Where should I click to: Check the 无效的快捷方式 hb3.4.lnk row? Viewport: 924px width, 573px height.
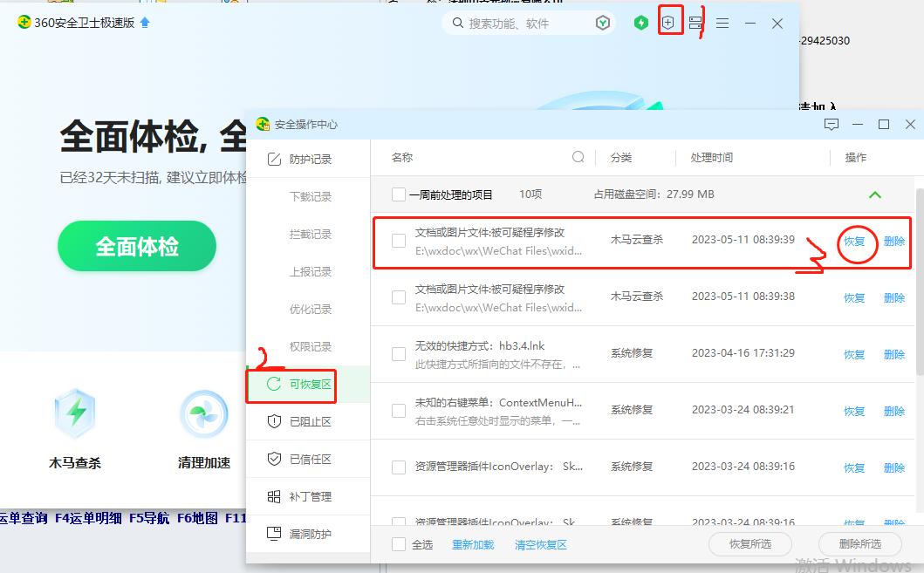pos(399,354)
